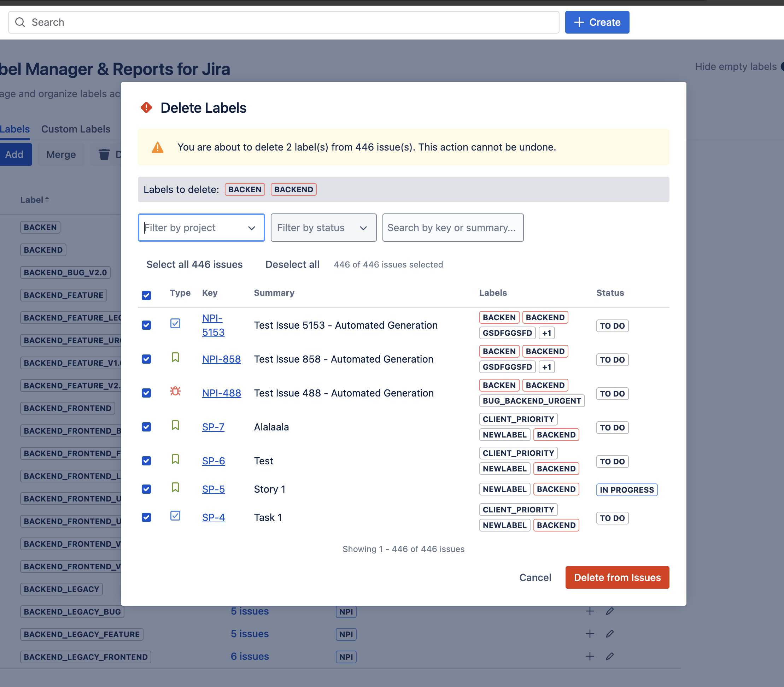The image size is (784, 687).
Task: Click the story bookmark icon for SP-5
Action: point(175,488)
